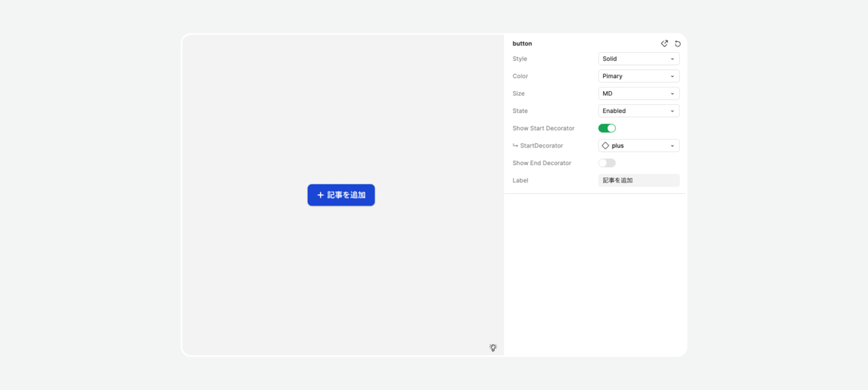This screenshot has width=868, height=390.
Task: Click the plus icon on the blue button
Action: (320, 195)
